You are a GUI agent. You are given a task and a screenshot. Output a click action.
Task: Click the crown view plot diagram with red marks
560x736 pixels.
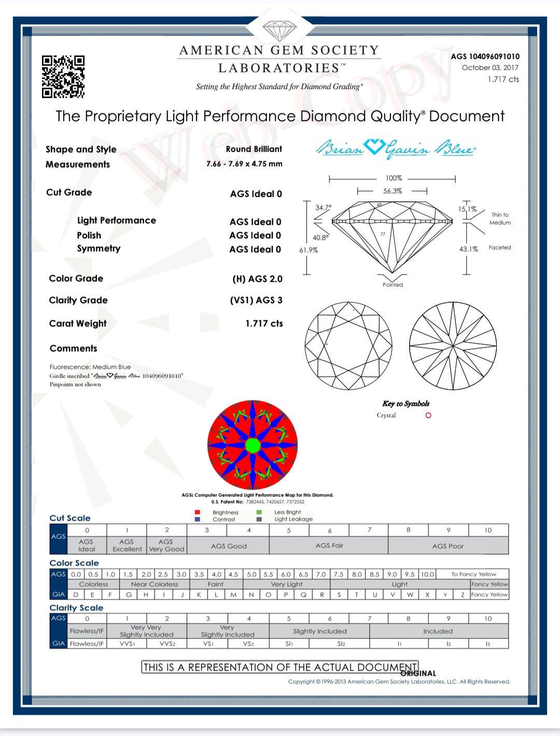(348, 345)
